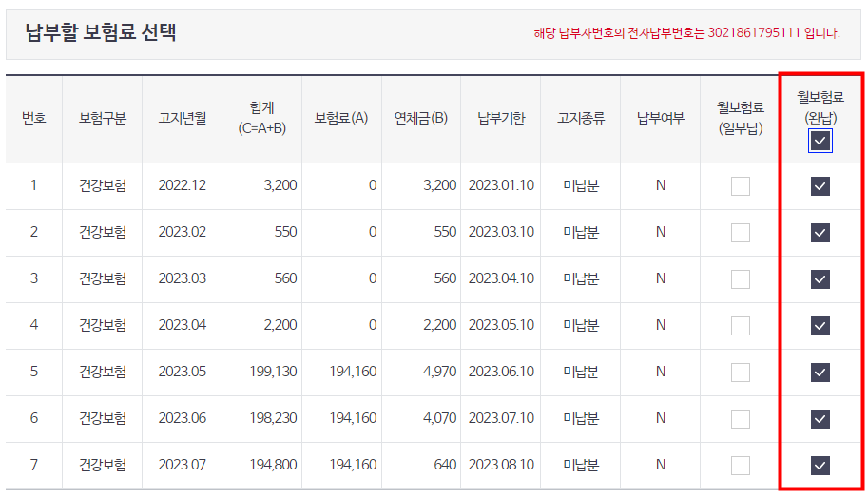Select the 2023.03 notice month cell
Viewport: 868px width, 498px height.
tap(183, 278)
